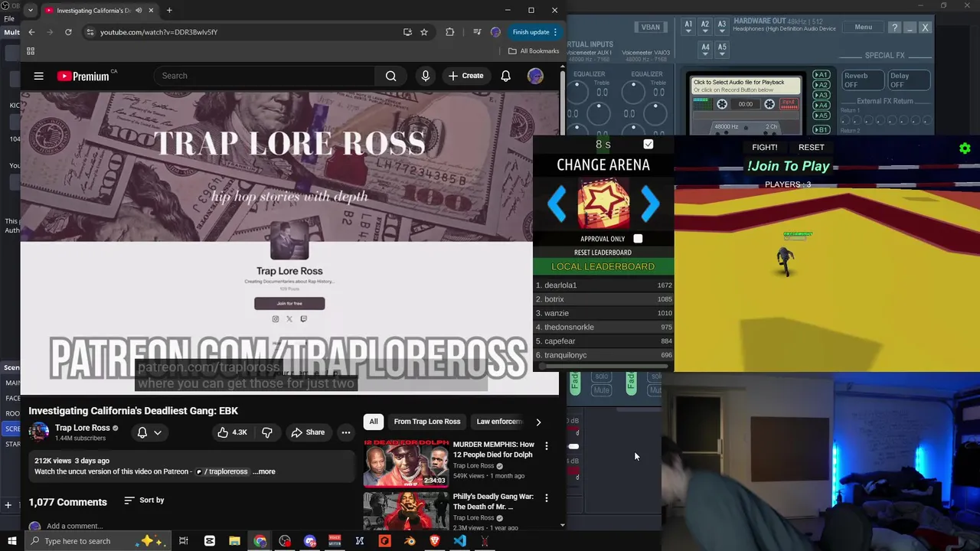Open a new Chrome tab
The height and width of the screenshot is (551, 980).
point(169,11)
